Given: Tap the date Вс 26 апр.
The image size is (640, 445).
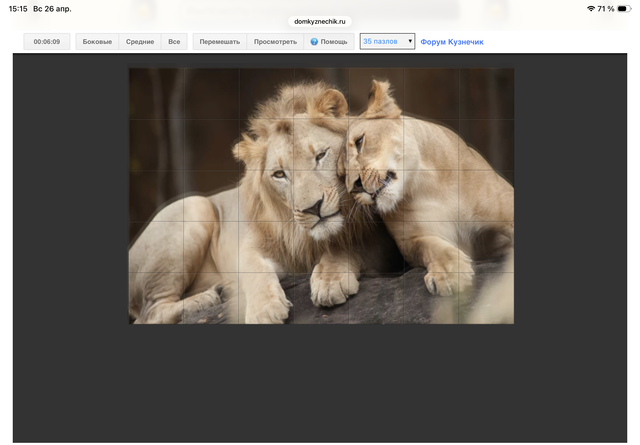Looking at the screenshot, I should [52, 8].
